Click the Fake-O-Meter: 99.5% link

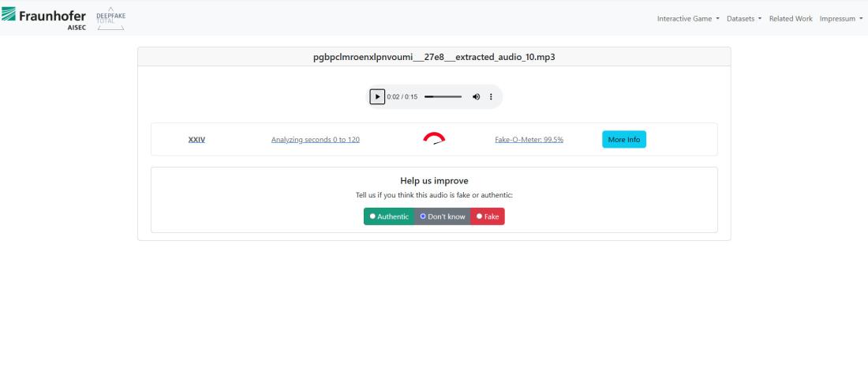(x=529, y=140)
